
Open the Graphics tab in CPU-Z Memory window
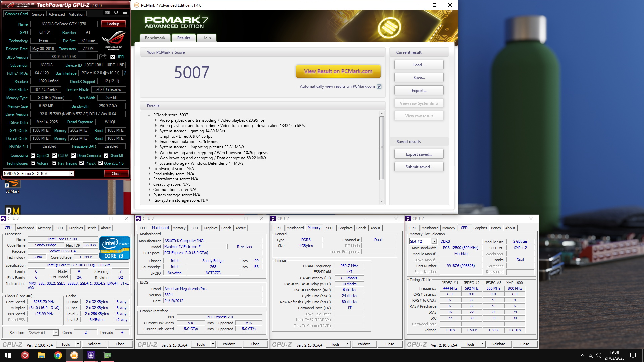(x=345, y=228)
